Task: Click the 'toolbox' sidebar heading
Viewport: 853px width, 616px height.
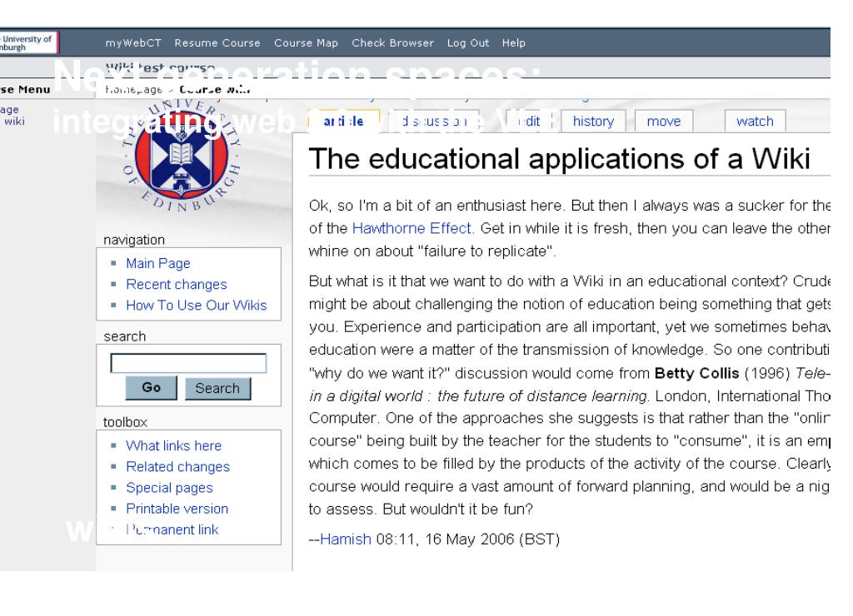Action: pyautogui.click(x=125, y=422)
